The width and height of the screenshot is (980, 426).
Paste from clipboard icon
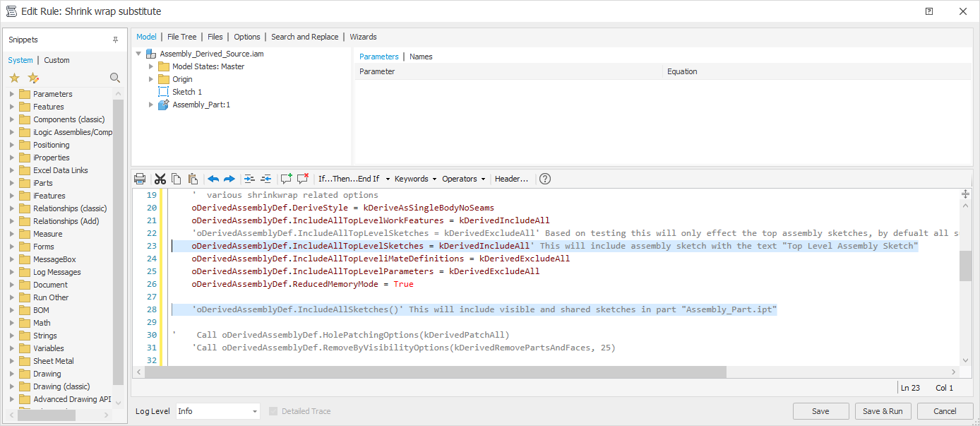(x=193, y=179)
